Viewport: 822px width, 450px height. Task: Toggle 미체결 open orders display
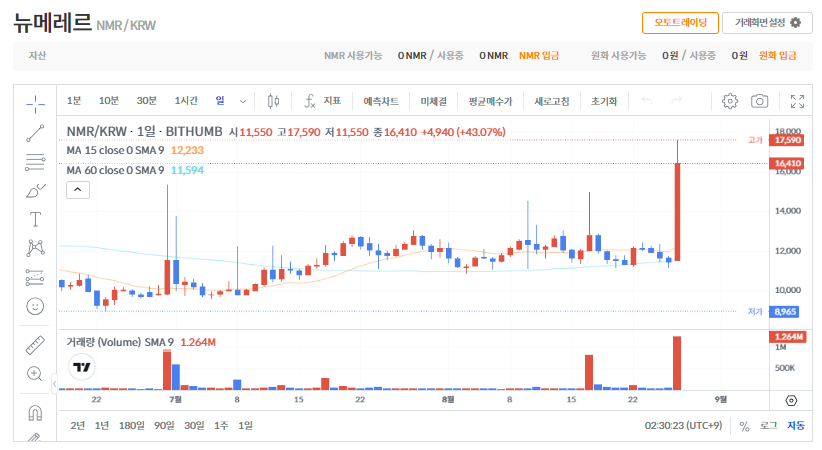click(x=433, y=101)
